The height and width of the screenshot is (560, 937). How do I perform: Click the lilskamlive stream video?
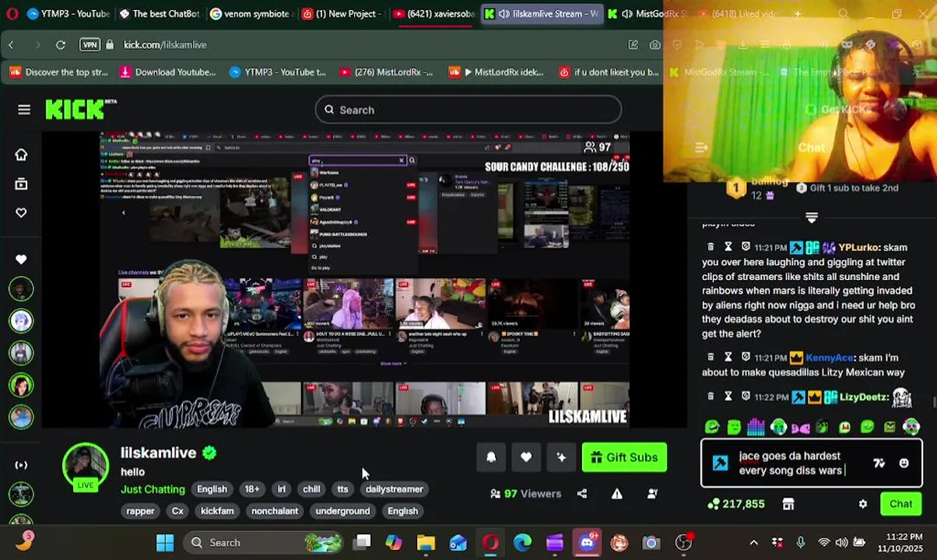click(x=364, y=280)
